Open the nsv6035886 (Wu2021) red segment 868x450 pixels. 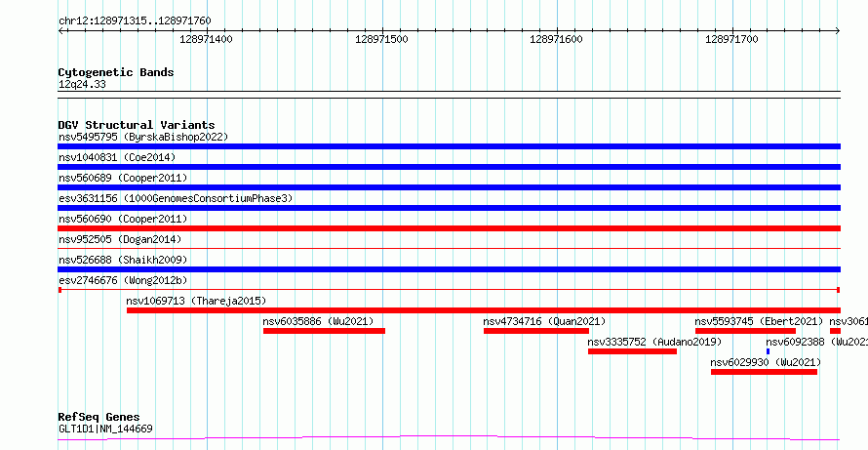pos(324,331)
